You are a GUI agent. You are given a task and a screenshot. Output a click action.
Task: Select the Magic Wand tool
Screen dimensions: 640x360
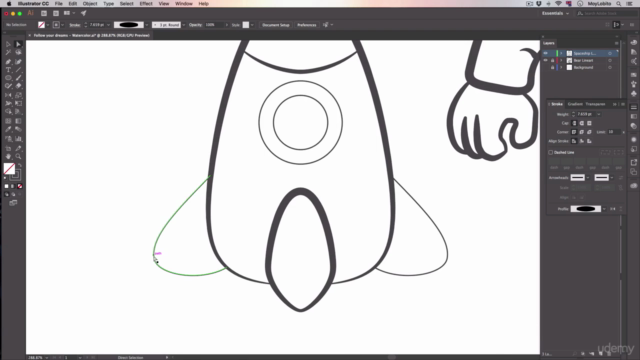click(x=8, y=53)
